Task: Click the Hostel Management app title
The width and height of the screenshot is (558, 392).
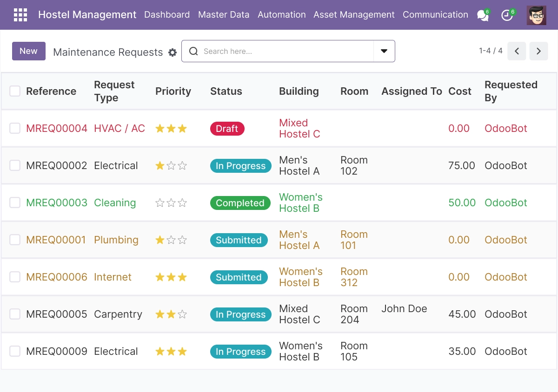Action: click(x=87, y=15)
